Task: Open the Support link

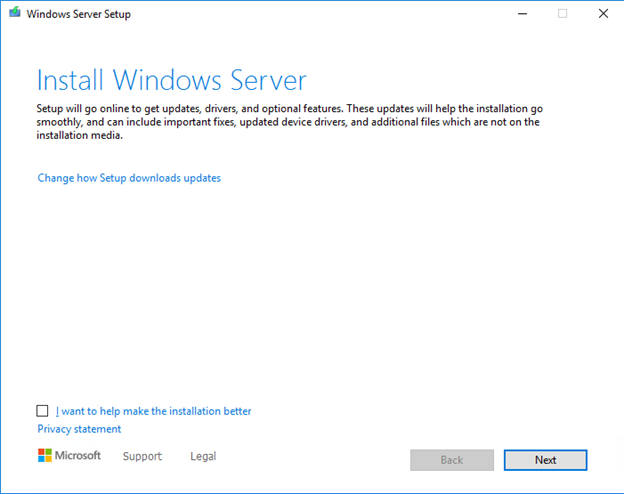Action: point(142,456)
